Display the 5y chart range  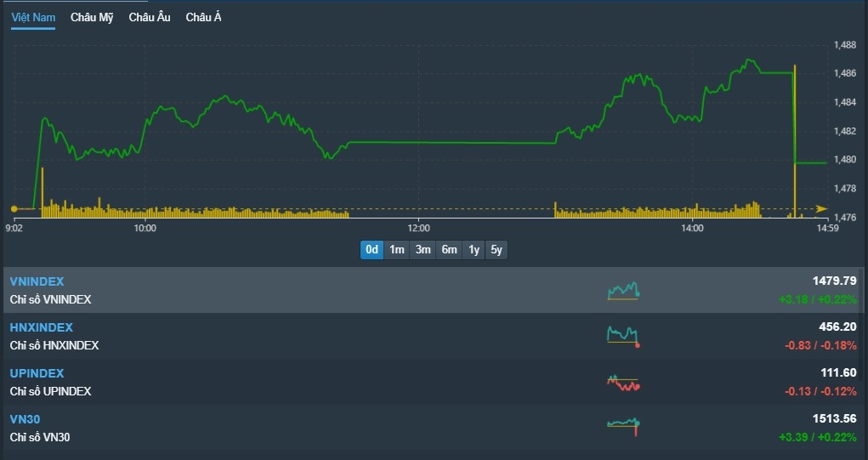(x=496, y=250)
